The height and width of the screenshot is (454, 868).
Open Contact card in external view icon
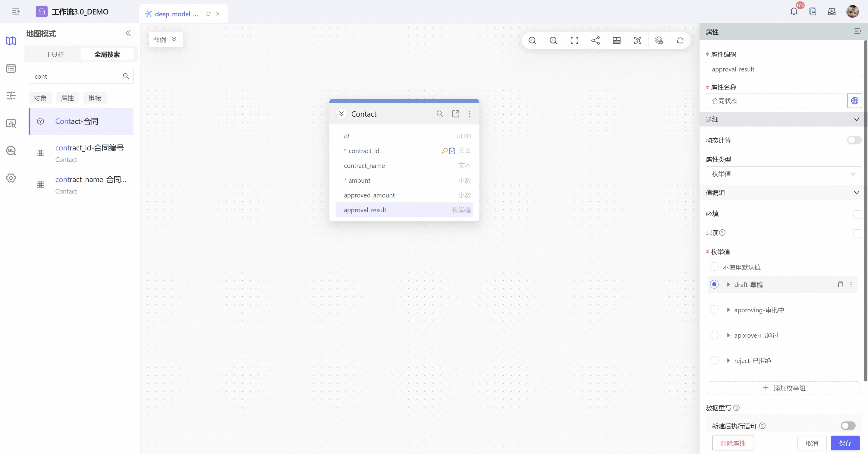456,114
